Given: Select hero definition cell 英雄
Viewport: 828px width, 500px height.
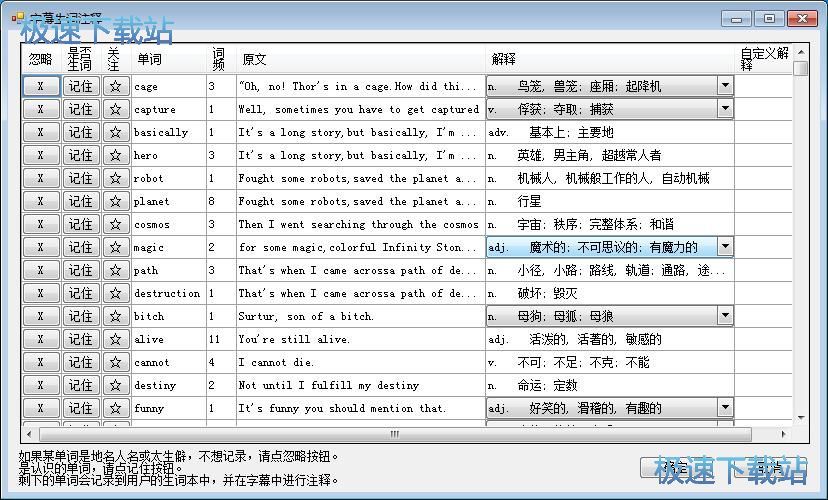Looking at the screenshot, I should point(610,155).
